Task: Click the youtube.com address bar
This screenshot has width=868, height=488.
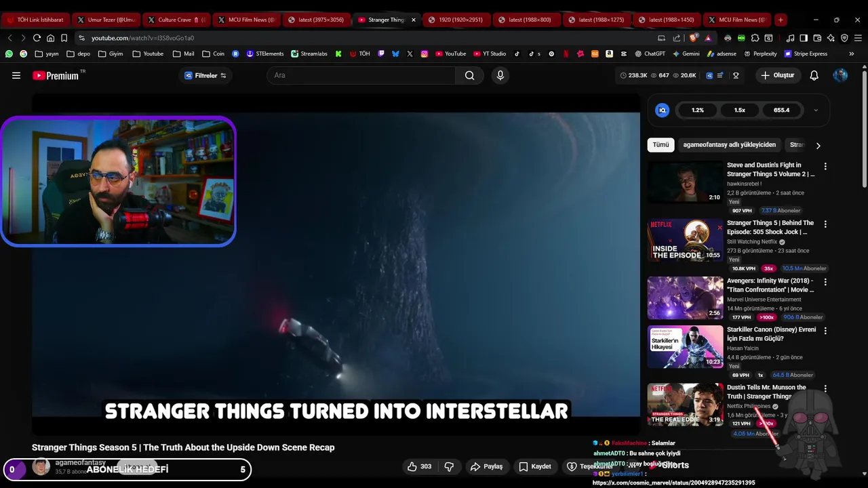Action: coord(366,38)
